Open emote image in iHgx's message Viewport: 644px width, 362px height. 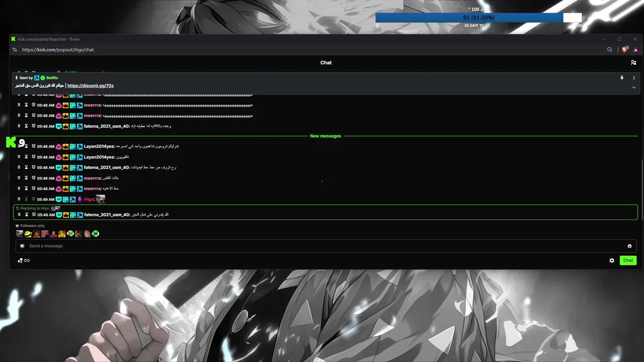coord(101,199)
